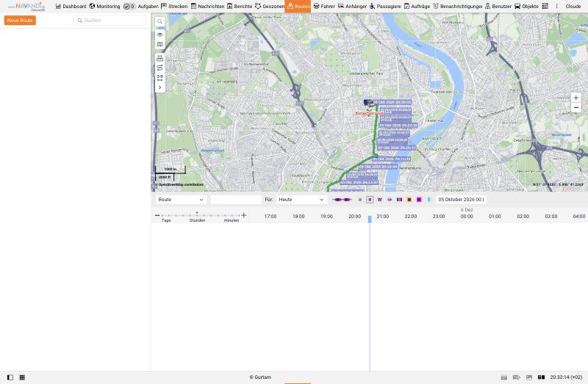Open the Cloude user account menu

pyautogui.click(x=573, y=7)
